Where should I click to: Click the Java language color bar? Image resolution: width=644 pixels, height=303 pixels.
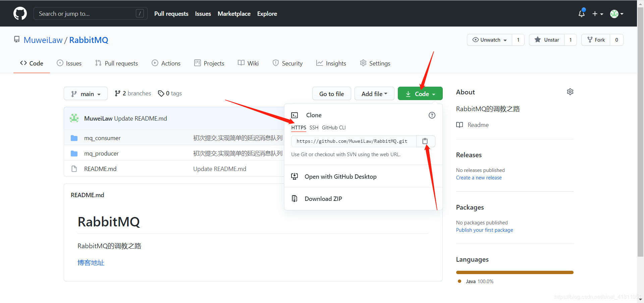click(x=514, y=272)
